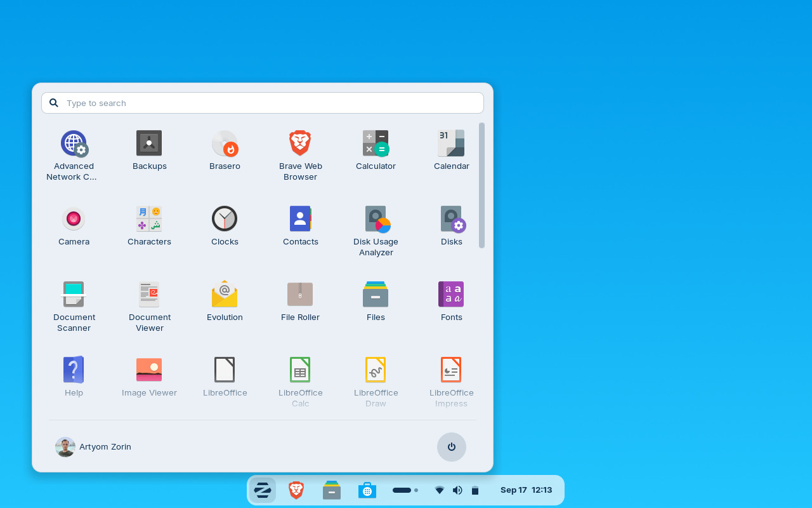
Task: Click the Artyom Zorin user account entry
Action: (x=93, y=446)
